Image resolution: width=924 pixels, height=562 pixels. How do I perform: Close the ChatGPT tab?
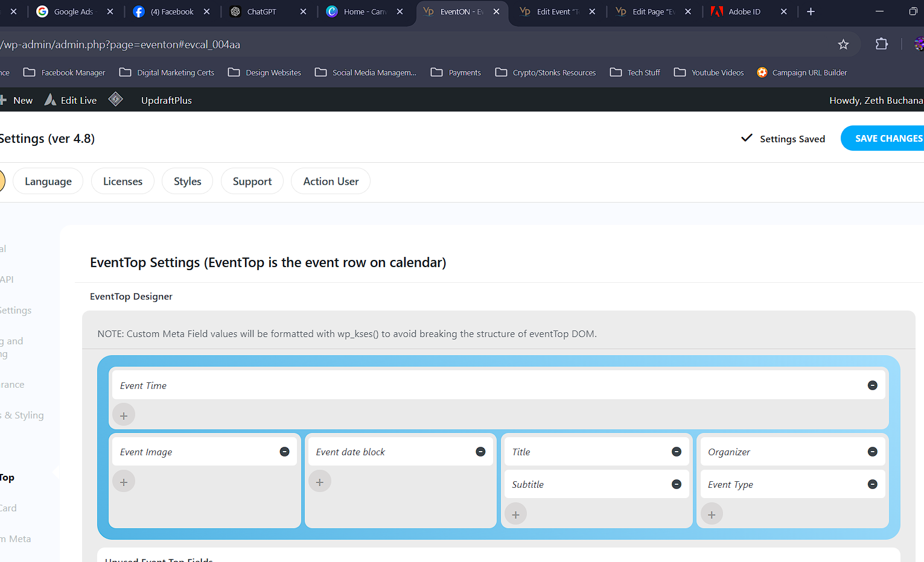point(303,11)
